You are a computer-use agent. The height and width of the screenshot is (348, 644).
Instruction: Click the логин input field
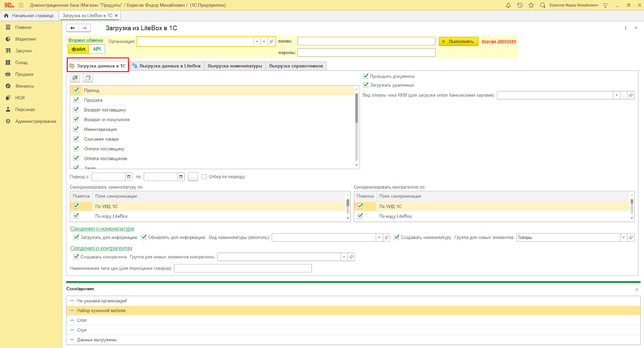pos(366,41)
